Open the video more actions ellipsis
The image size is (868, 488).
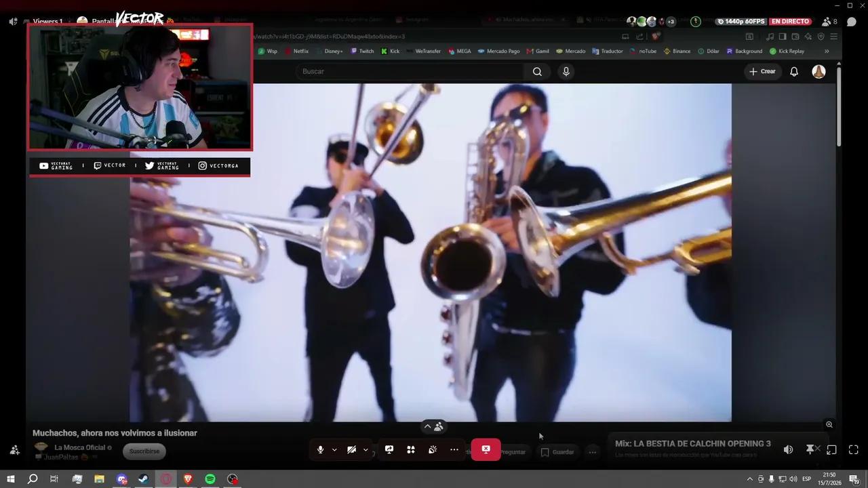pos(593,452)
